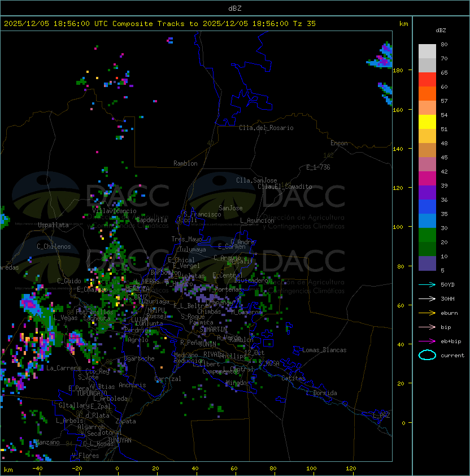Image resolution: width=470 pixels, height=476 pixels.
Task: Click the yellow eburn arrow in legend
Action: (x=427, y=313)
